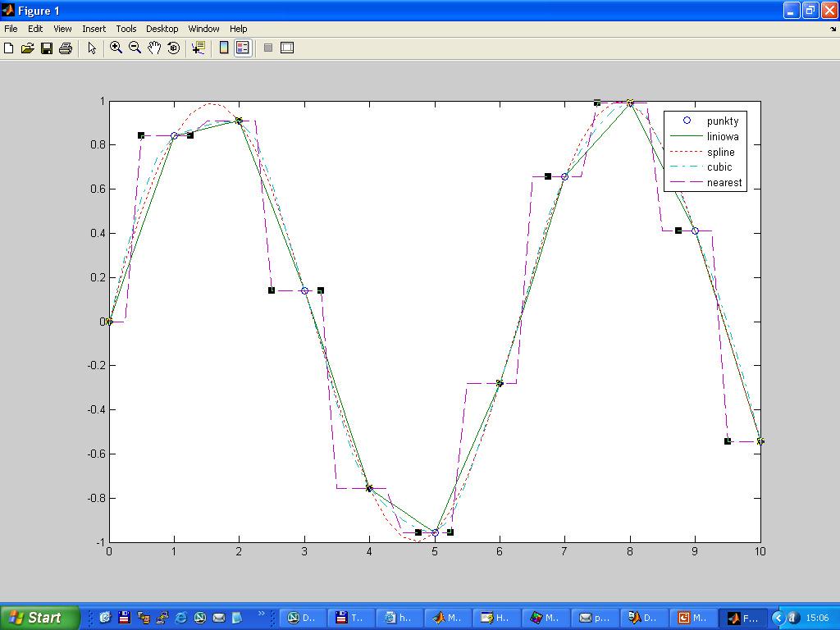840x630 pixels.
Task: Open the Tools menu
Action: click(126, 29)
